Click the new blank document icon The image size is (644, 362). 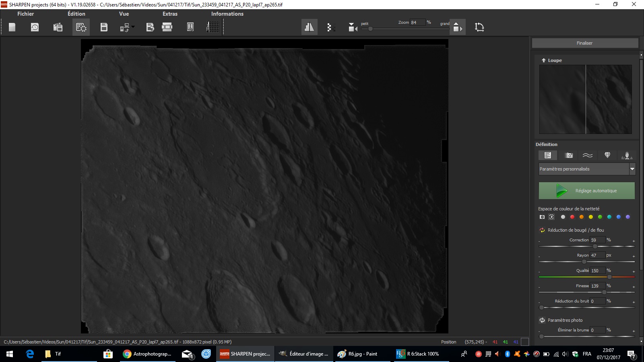tap(12, 27)
